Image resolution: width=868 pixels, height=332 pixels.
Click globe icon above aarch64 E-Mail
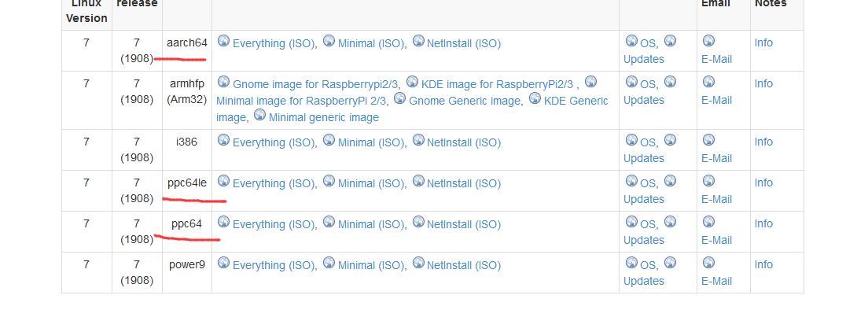pos(708,41)
